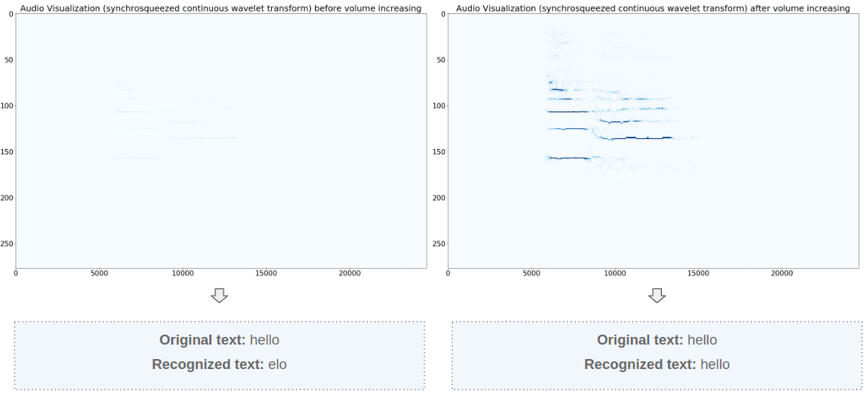This screenshot has height=395, width=868.
Task: Click the 100 y-axis label on right plot
Action: (x=440, y=106)
